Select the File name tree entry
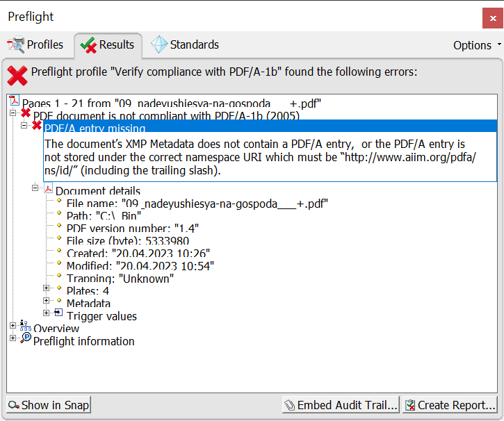 pyautogui.click(x=197, y=204)
